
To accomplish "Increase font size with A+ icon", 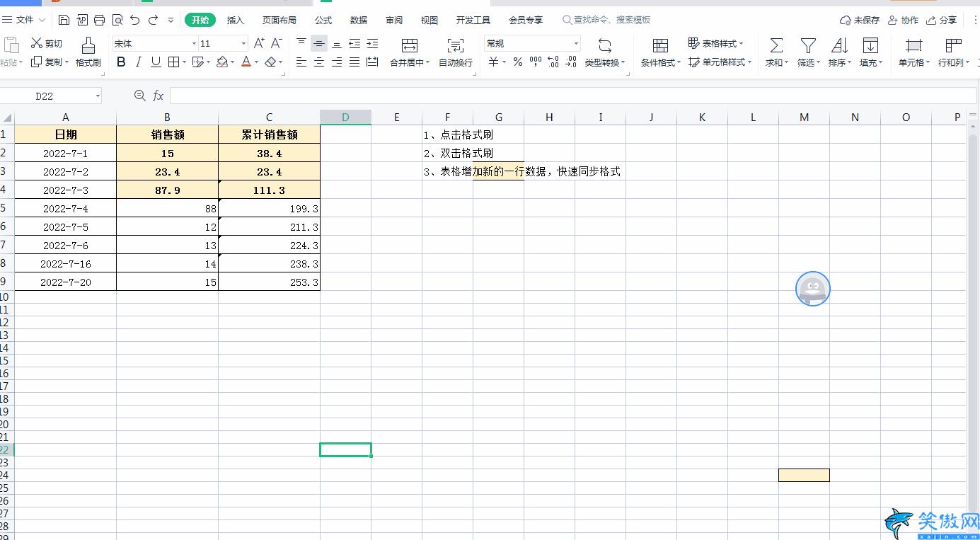I will (x=259, y=43).
